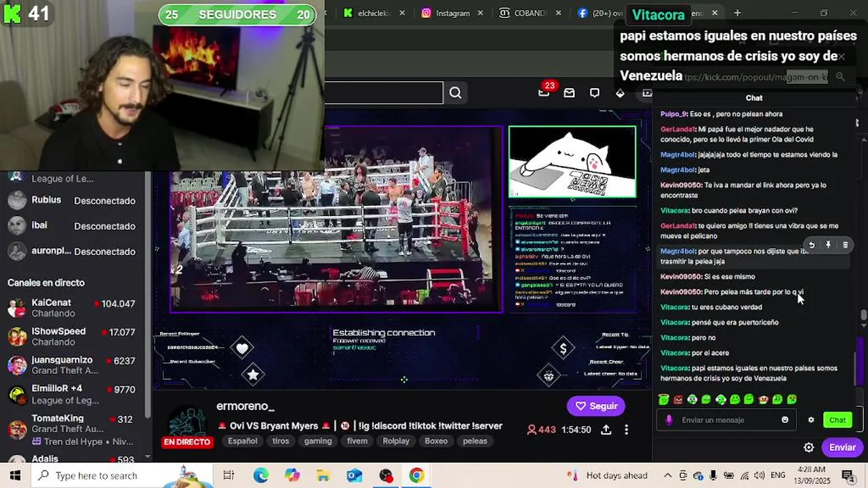
Task: Click the peleas tag
Action: coord(475,441)
